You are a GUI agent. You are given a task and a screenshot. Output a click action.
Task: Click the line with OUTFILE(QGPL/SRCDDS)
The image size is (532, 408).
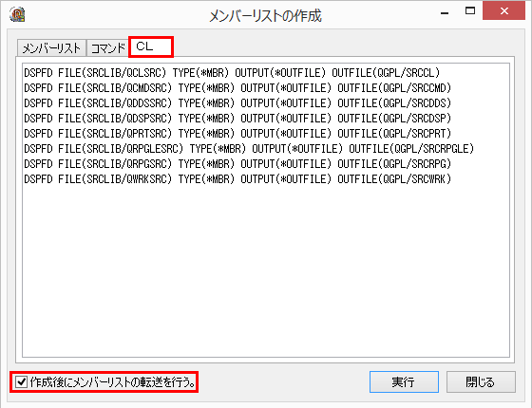(237, 103)
